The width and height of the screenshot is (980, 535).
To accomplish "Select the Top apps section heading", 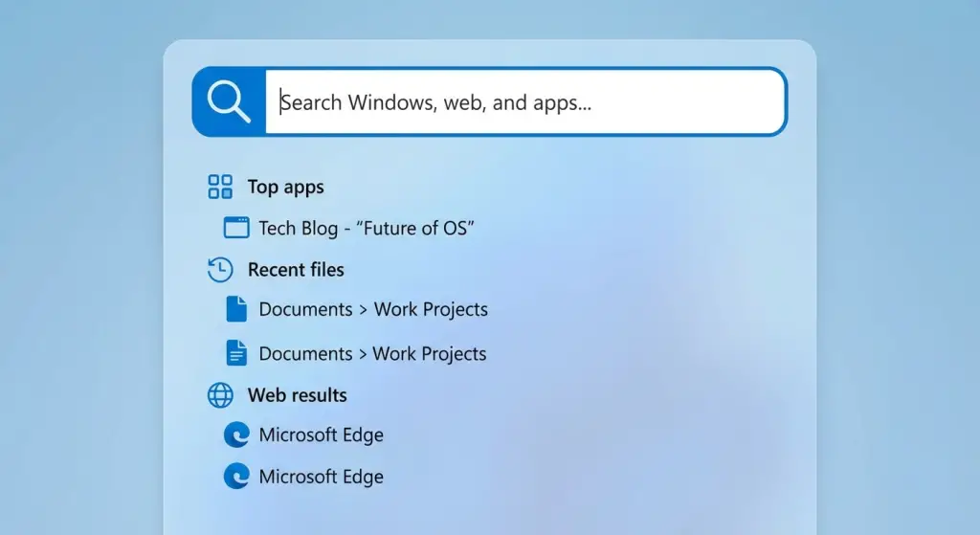I will (285, 187).
